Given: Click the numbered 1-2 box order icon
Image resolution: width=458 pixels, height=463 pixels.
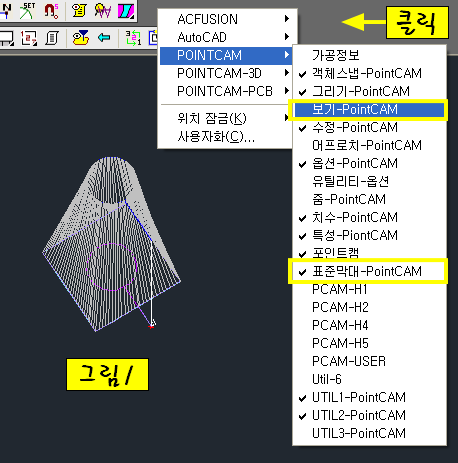Looking at the screenshot, I should point(29,38).
